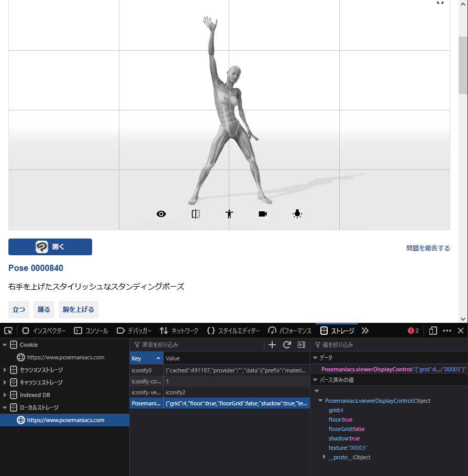The width and height of the screenshot is (468, 476).
Task: Toggle the light bulb lighting icon
Action: (297, 214)
